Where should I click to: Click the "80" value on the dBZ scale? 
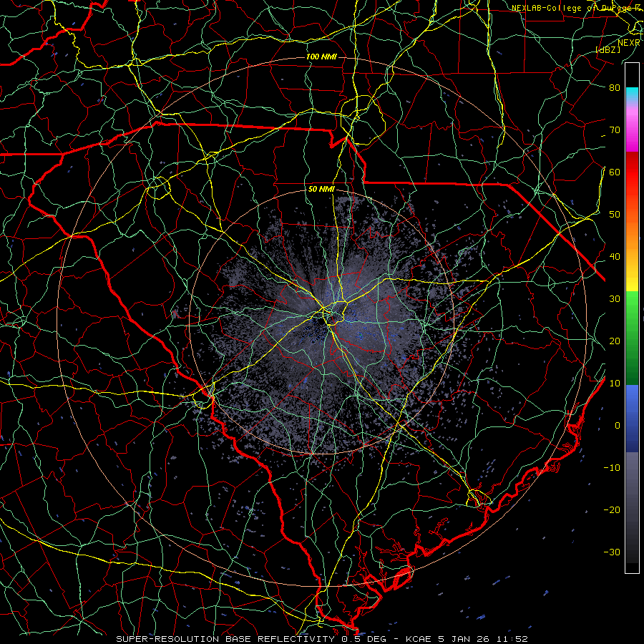coord(615,87)
